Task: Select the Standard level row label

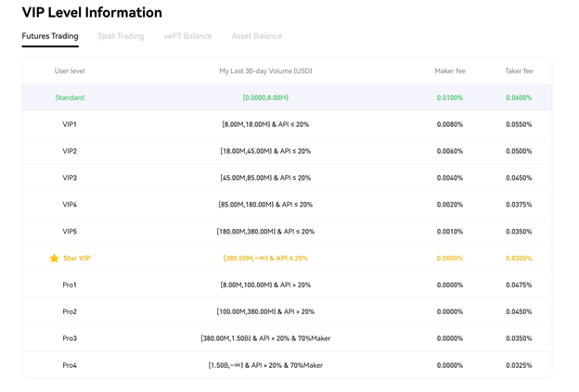Action: [x=70, y=97]
